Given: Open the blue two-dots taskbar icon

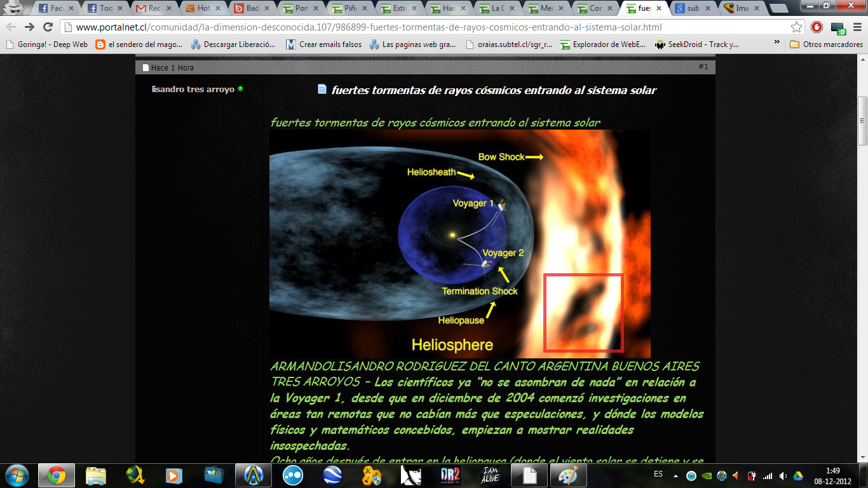Looking at the screenshot, I should tap(293, 475).
